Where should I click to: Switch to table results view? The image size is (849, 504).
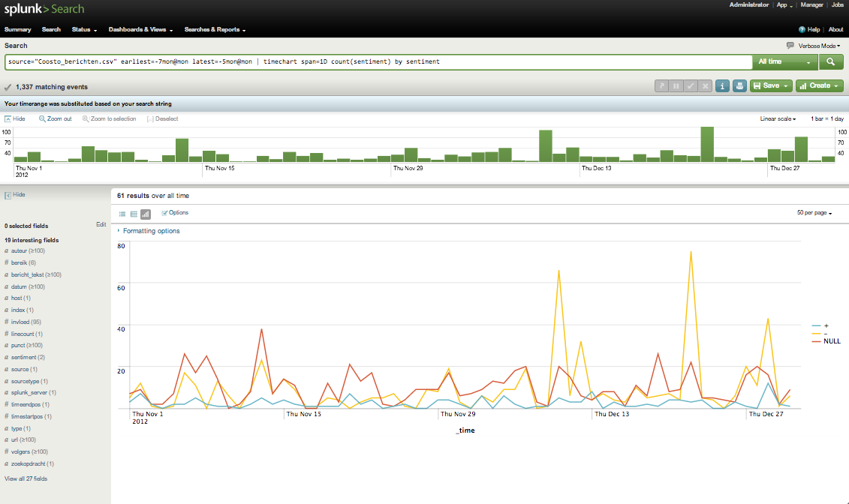134,213
